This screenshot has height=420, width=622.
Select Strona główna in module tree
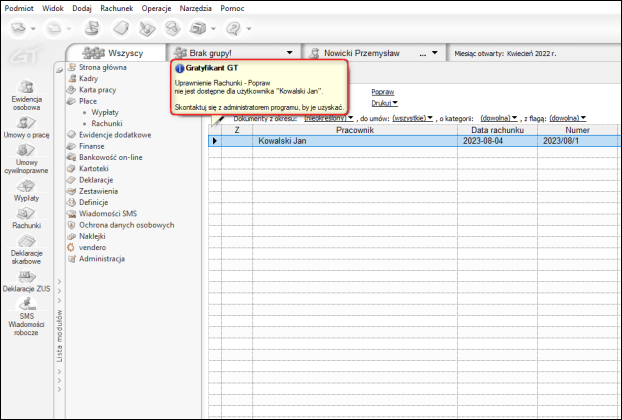[x=102, y=67]
